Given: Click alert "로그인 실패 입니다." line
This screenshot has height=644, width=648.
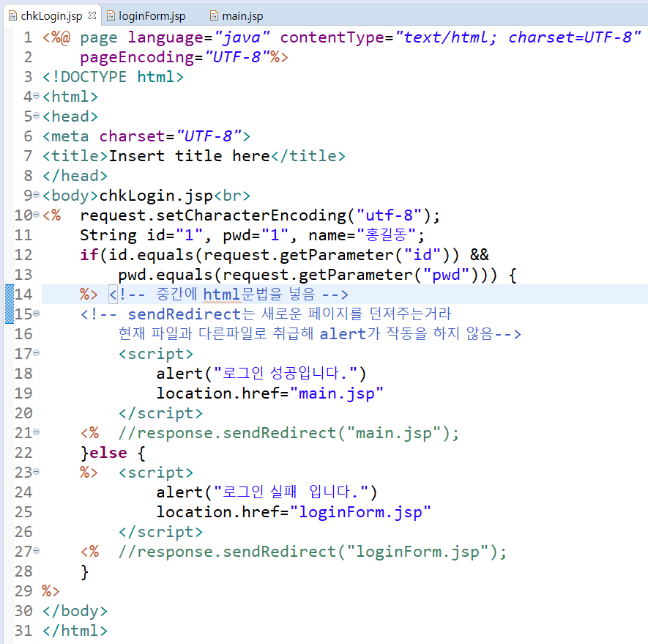Looking at the screenshot, I should [x=267, y=492].
